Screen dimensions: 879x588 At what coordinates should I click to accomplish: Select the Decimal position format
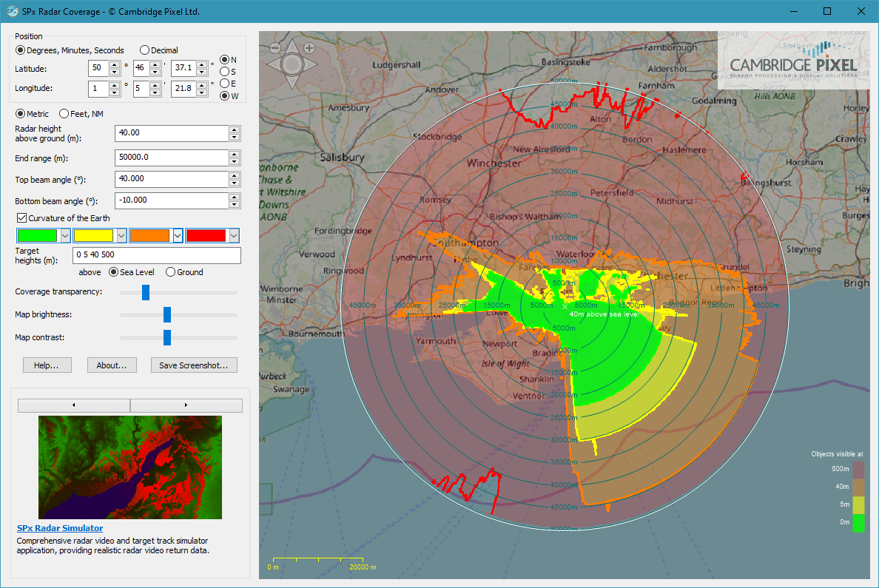click(144, 50)
